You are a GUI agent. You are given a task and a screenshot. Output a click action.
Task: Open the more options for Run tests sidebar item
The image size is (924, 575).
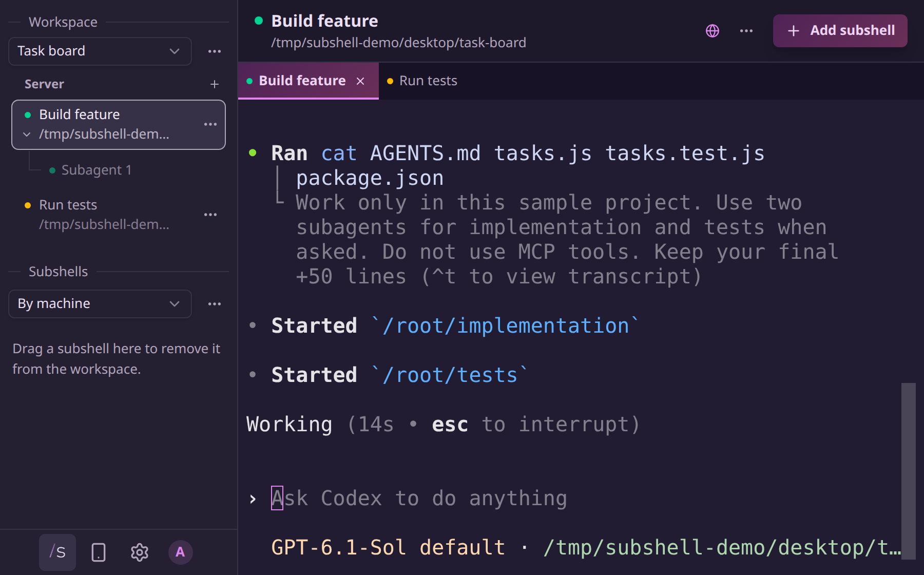[210, 215]
